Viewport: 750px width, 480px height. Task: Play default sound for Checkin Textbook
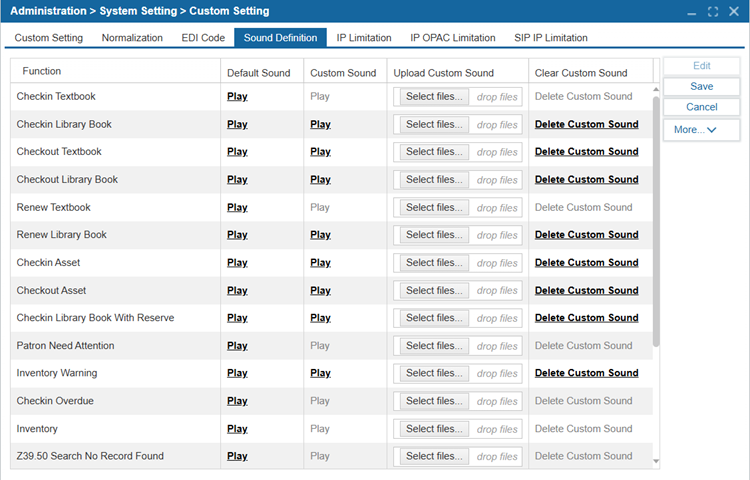tap(237, 97)
